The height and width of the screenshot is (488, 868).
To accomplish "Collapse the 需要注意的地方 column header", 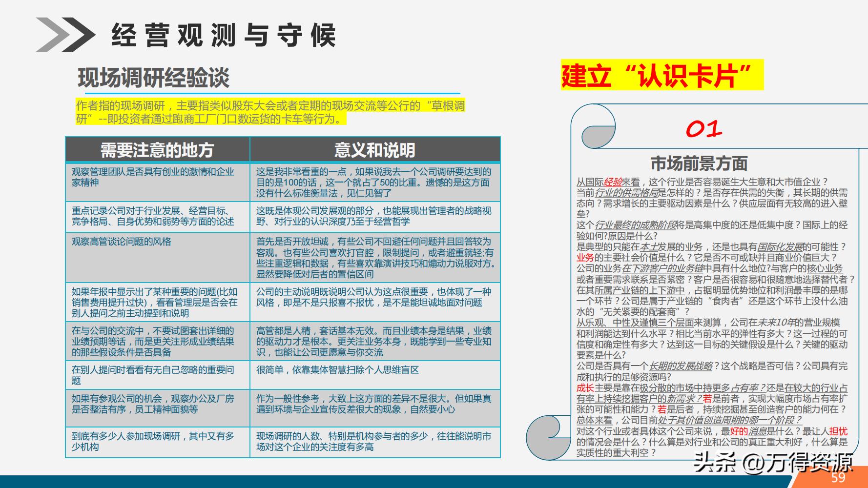I will tap(157, 150).
